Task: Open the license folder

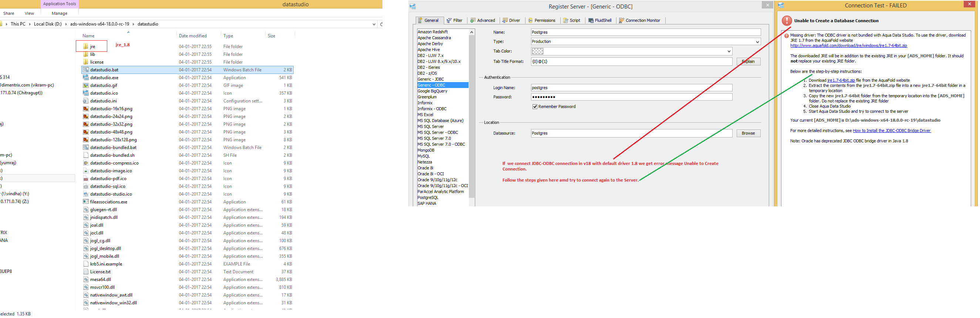Action: tap(97, 62)
